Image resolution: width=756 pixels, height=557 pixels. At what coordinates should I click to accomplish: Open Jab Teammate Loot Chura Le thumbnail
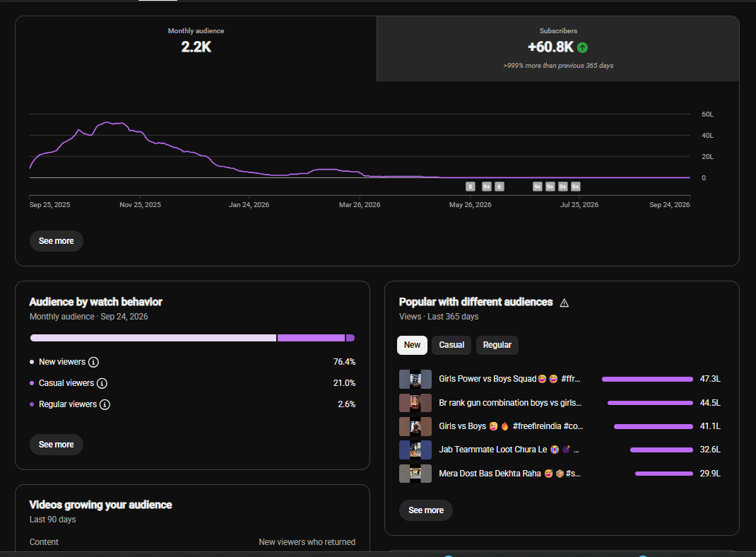415,450
